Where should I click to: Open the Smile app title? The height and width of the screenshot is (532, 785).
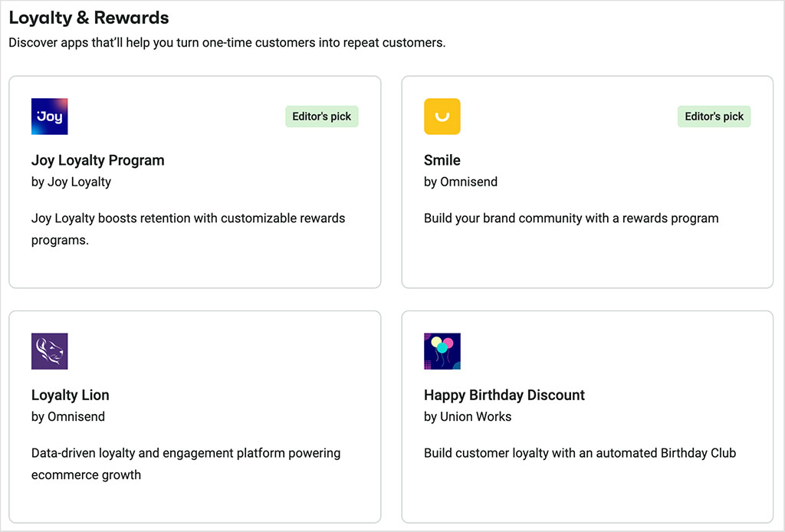coord(442,160)
